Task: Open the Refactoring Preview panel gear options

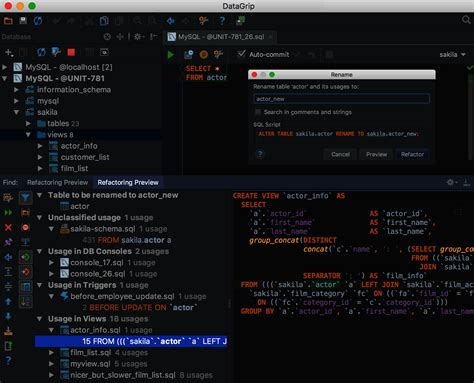Action: pos(451,182)
